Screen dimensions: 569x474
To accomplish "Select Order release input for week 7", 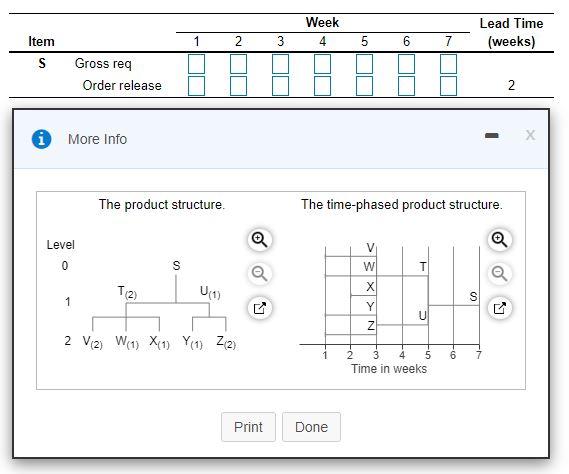I will point(448,86).
